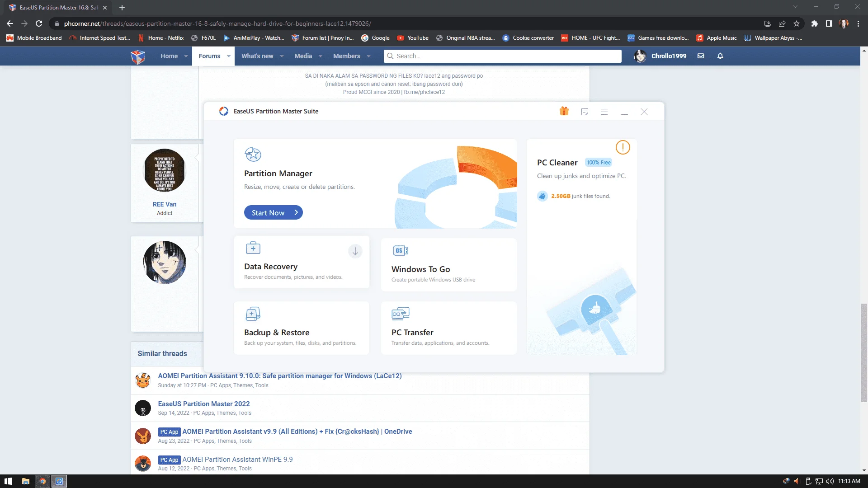
Task: Click the 11:13 AM taskbar clock
Action: 849,481
